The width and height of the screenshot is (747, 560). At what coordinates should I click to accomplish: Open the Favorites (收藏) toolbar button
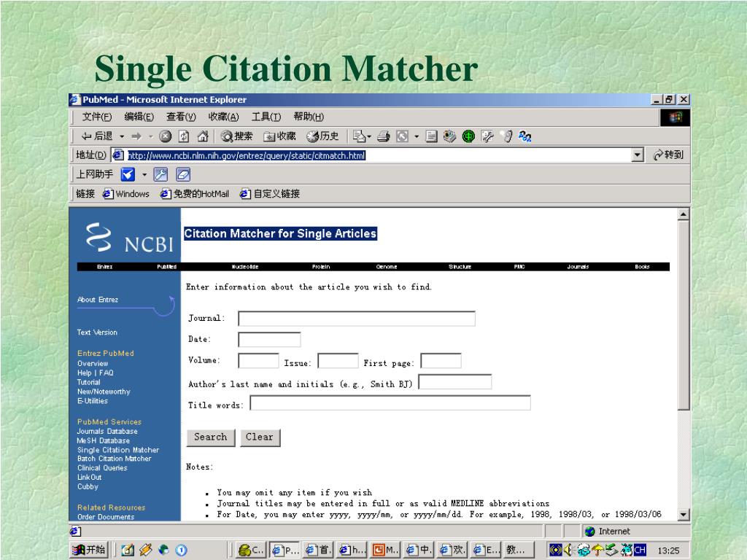tap(279, 136)
